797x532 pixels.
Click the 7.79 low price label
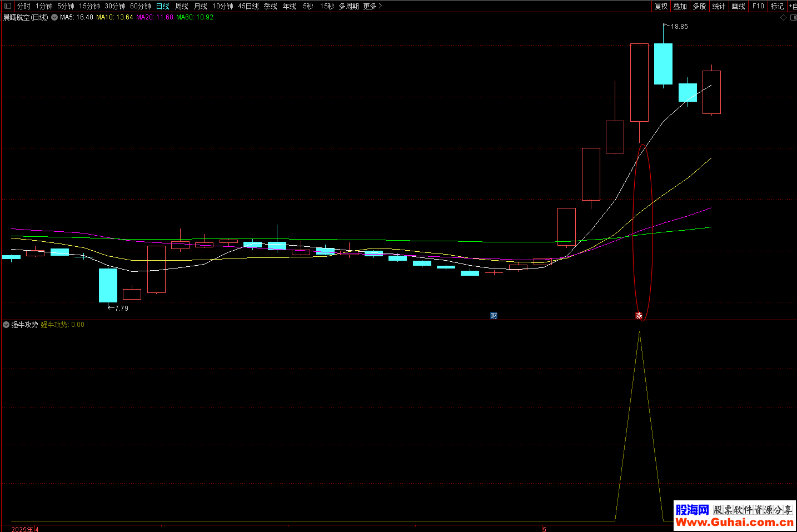click(x=122, y=309)
